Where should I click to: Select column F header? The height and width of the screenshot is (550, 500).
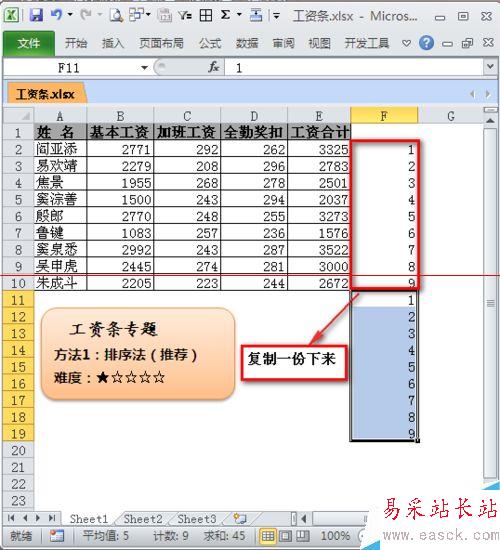[384, 115]
